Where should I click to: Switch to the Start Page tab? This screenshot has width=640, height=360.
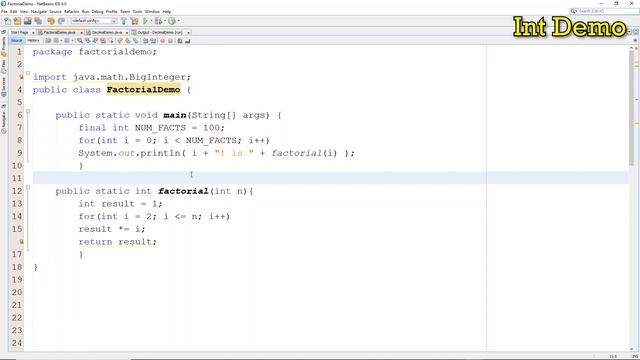coord(20,32)
